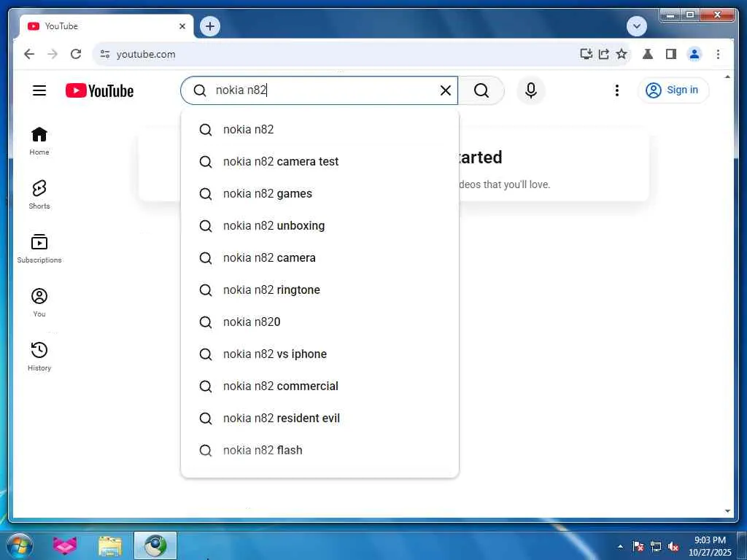Go back with the browser back arrow
Viewport: 747px width, 560px height.
(x=29, y=54)
